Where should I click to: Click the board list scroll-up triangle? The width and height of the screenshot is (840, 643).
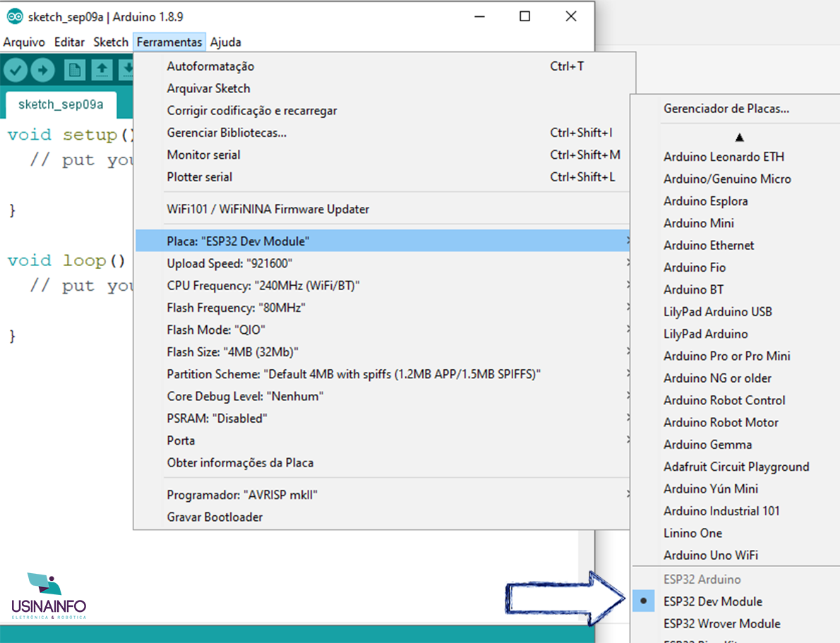click(x=739, y=138)
